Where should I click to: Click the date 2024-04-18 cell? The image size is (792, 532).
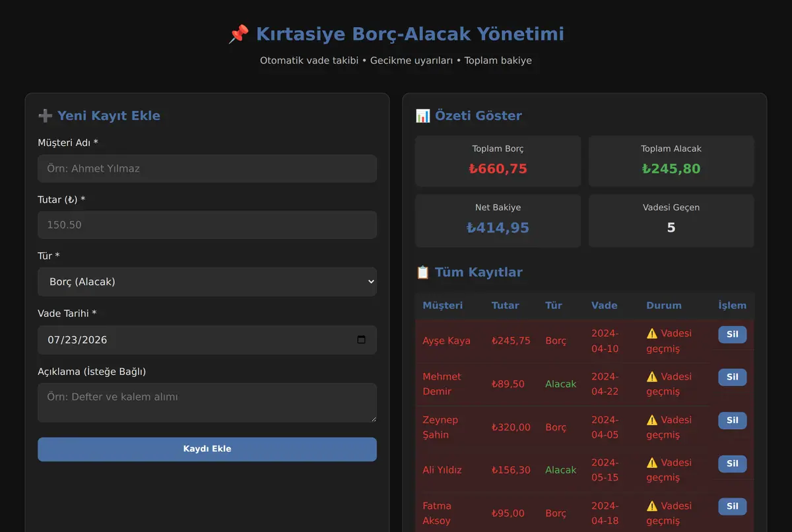pyautogui.click(x=605, y=513)
